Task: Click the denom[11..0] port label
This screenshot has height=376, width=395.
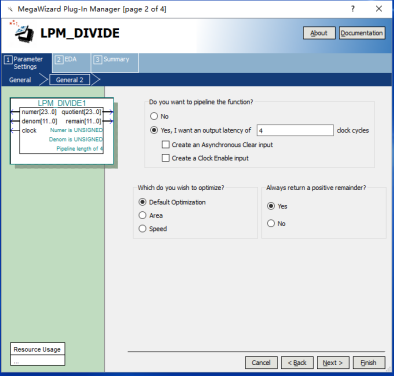Action: point(39,121)
